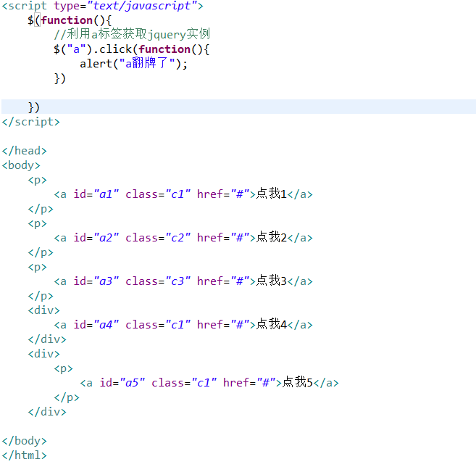Click the closing </body> tag
Screen dimensions: 476x467
point(25,441)
